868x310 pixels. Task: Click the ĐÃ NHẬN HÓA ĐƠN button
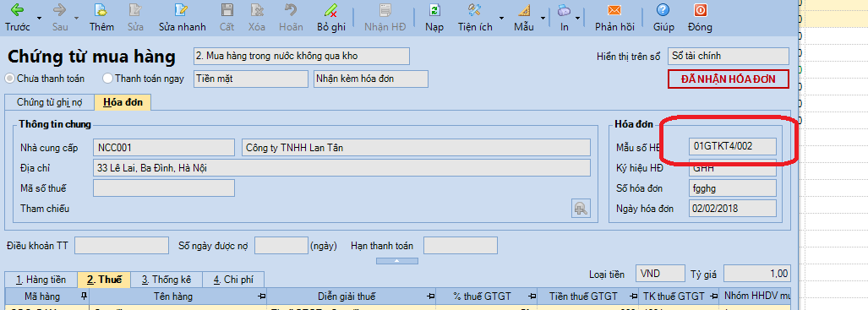click(x=728, y=79)
